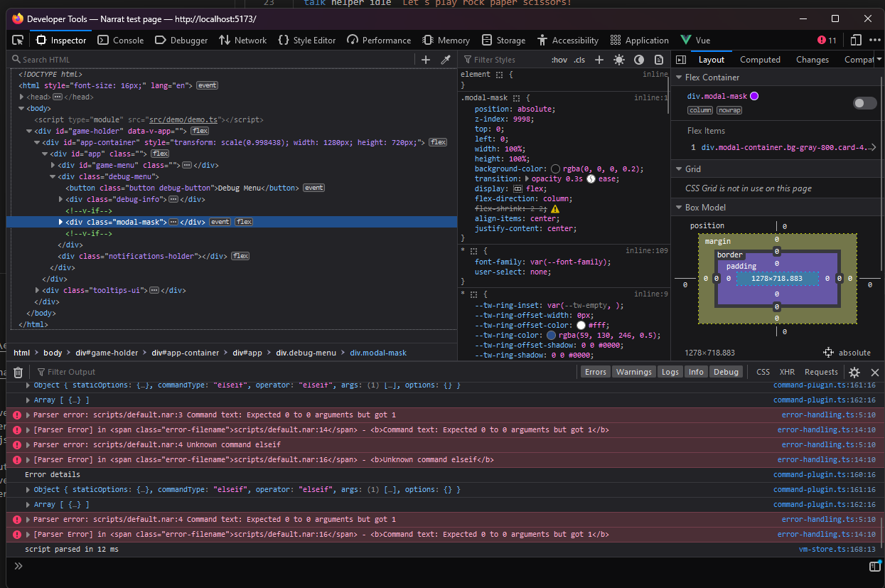885x588 pixels.
Task: Toggle Responsive Design Mode icon
Action: coord(856,41)
